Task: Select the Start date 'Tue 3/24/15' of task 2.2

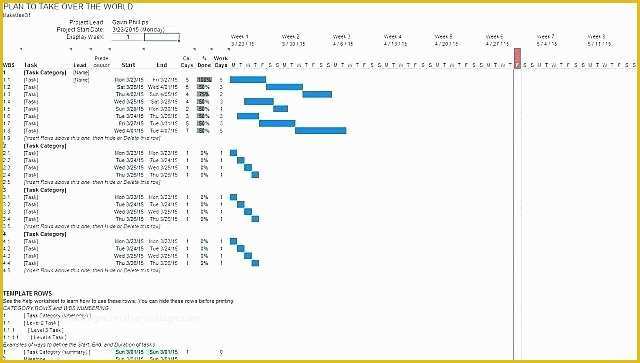Action: coord(129,160)
